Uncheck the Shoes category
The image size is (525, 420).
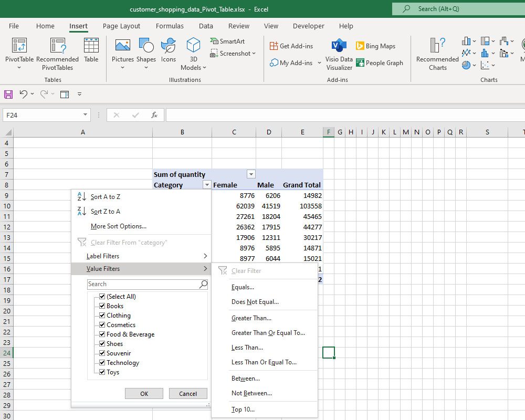point(102,344)
